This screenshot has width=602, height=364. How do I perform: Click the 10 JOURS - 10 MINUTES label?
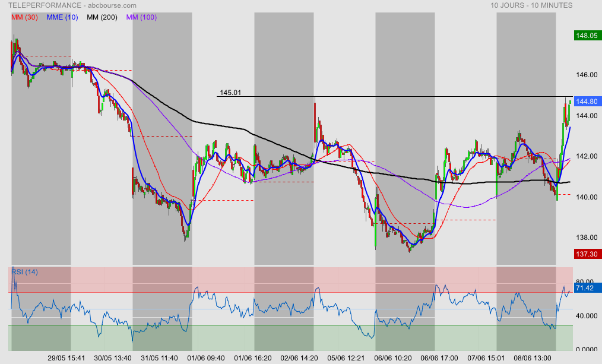tap(531, 5)
